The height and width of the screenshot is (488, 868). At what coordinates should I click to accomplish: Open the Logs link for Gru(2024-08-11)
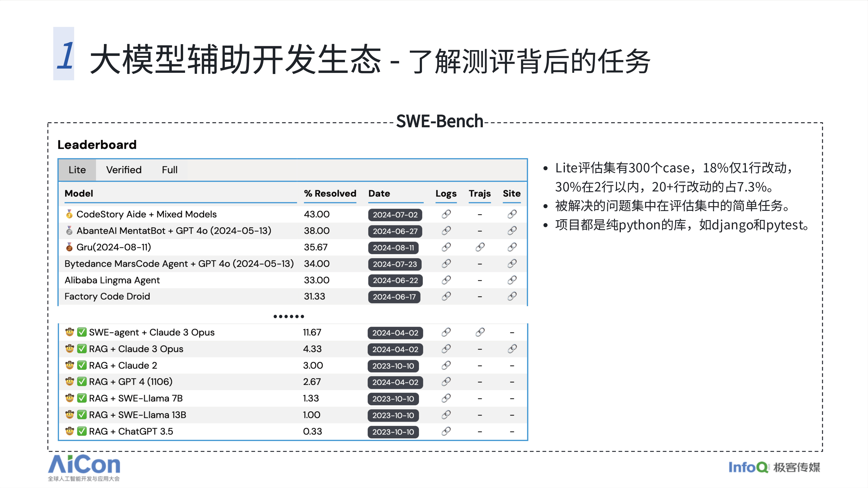coord(446,247)
